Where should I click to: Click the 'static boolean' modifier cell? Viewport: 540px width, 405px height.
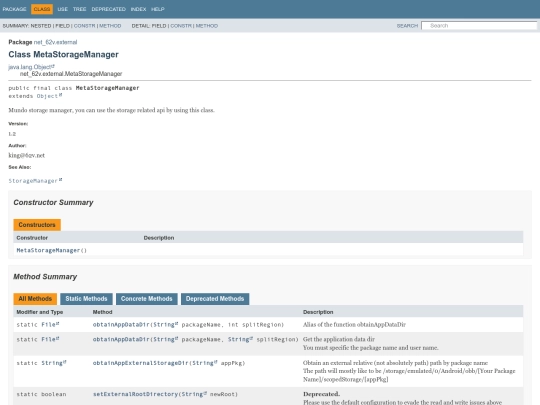coord(41,394)
